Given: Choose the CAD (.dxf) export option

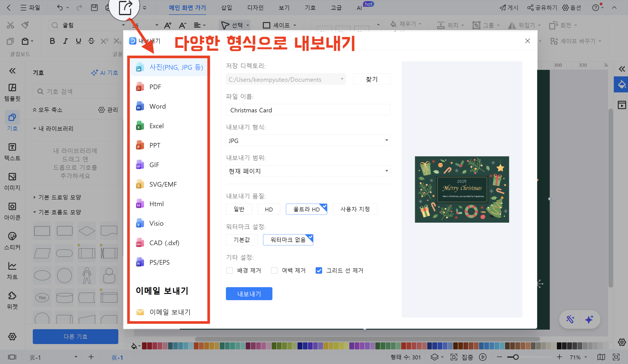Looking at the screenshot, I should pos(164,243).
